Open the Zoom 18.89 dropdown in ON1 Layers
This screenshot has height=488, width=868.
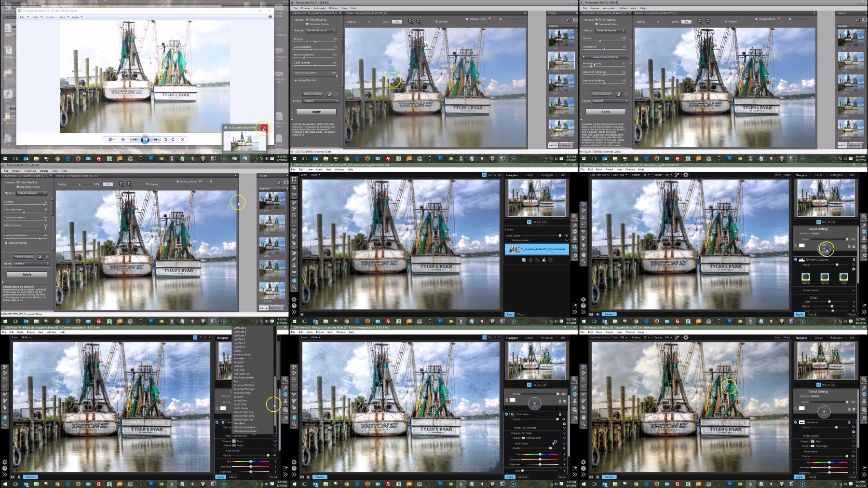point(316,175)
